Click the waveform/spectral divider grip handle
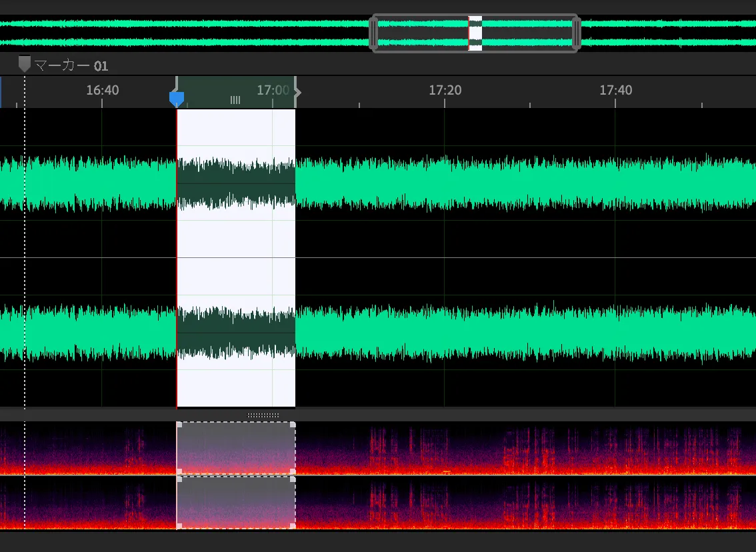This screenshot has width=756, height=552. point(263,415)
